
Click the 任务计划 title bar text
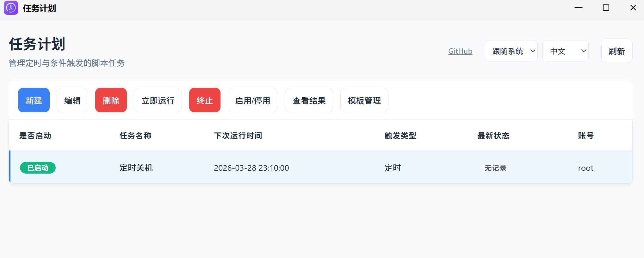pyautogui.click(x=39, y=8)
